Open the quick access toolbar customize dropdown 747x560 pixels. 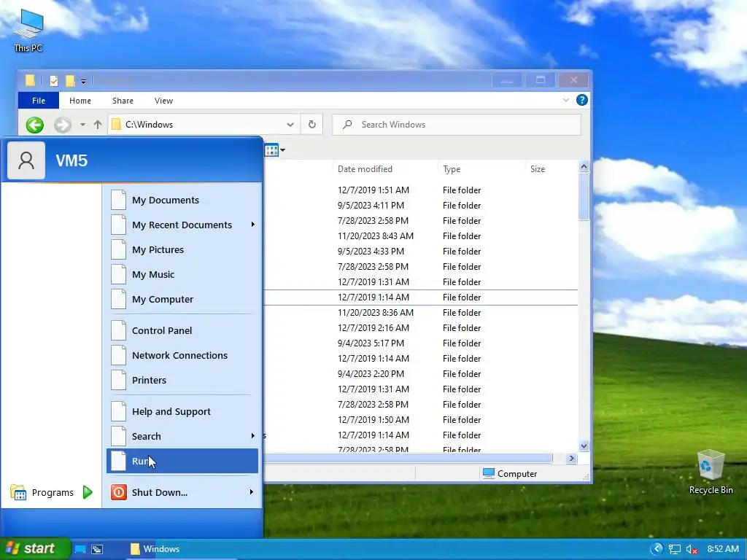pos(83,82)
